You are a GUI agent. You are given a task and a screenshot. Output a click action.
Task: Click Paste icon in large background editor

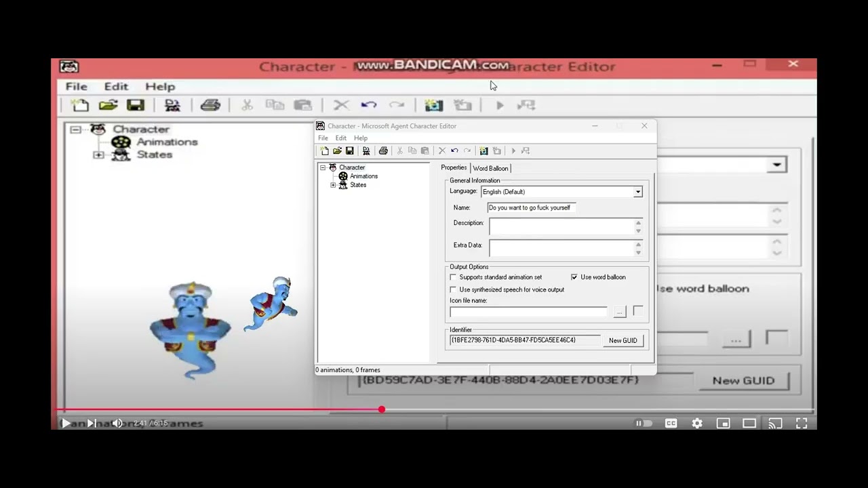(x=302, y=105)
